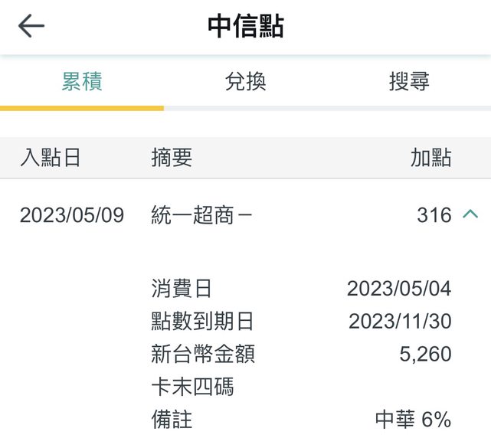Select the 2023/05/09 entry date
This screenshot has width=491, height=448.
(72, 215)
